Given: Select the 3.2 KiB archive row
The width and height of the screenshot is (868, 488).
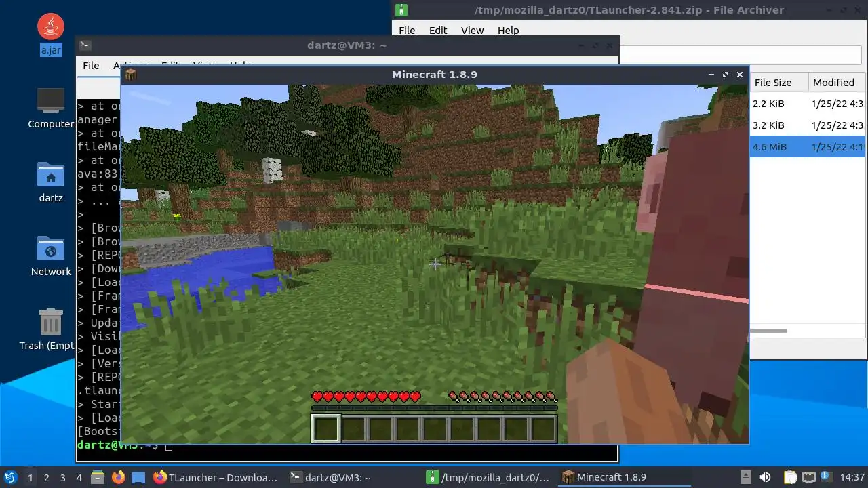Looking at the screenshot, I should (807, 125).
